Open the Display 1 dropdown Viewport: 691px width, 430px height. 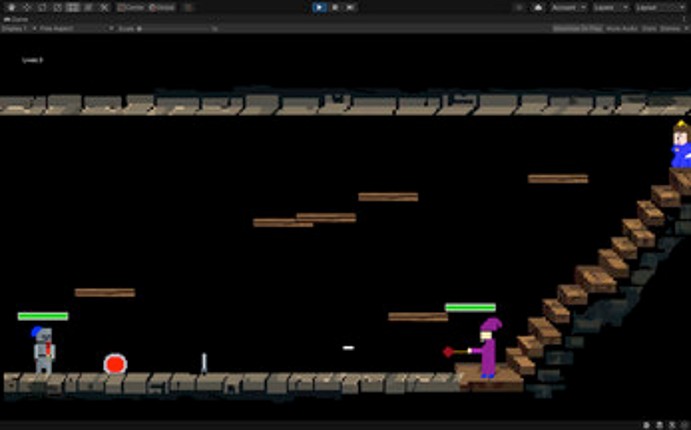[x=19, y=29]
